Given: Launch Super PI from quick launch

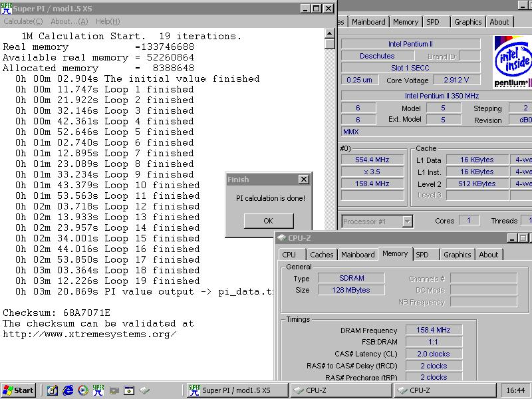Looking at the screenshot, I should (98, 390).
